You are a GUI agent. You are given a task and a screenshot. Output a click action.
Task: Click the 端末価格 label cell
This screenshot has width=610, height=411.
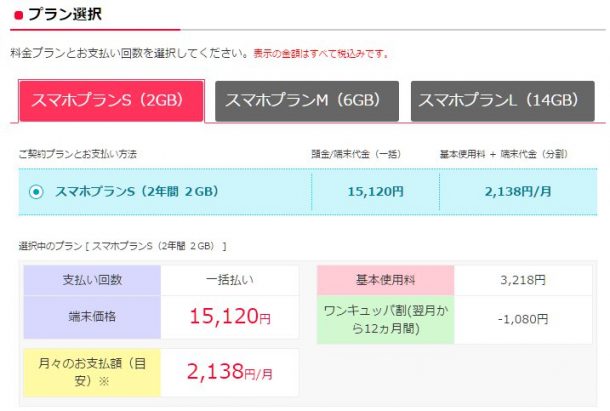[x=90, y=317]
